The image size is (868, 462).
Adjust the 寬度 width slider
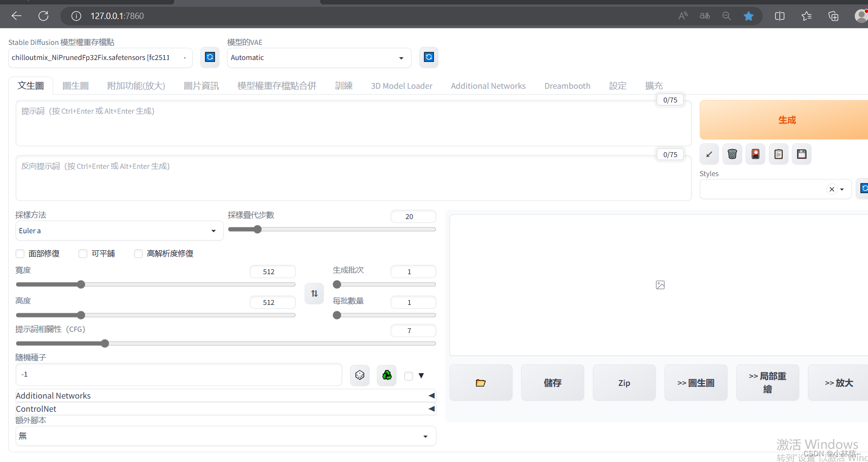156,284
